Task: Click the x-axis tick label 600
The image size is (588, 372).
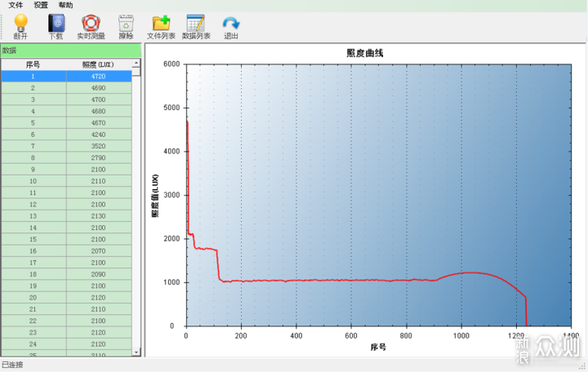Action: pyautogui.click(x=351, y=335)
